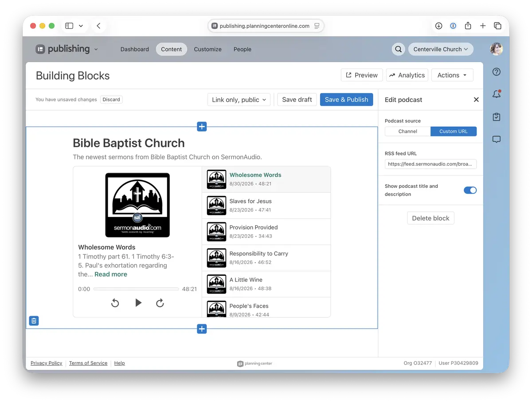Click the Planning Center footer logo

pyautogui.click(x=255, y=364)
